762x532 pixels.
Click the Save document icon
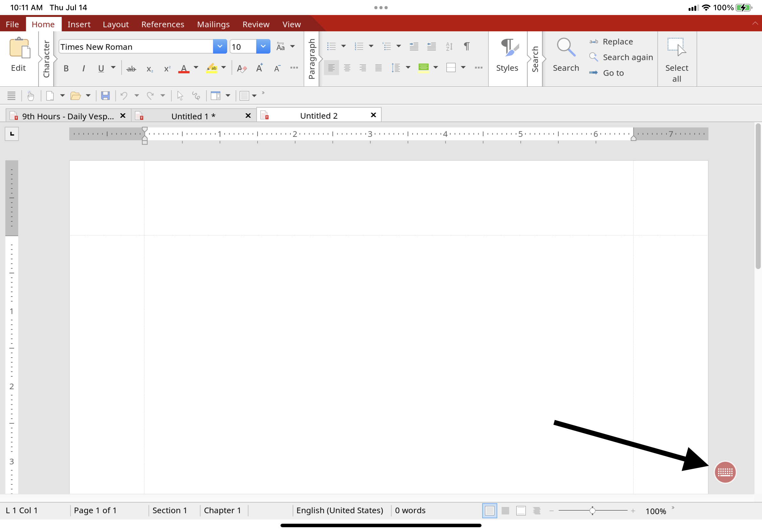[105, 96]
